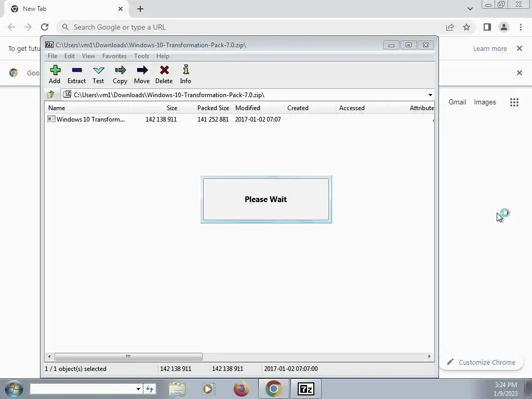Open the Favorites menu
532x399 pixels.
pos(114,56)
